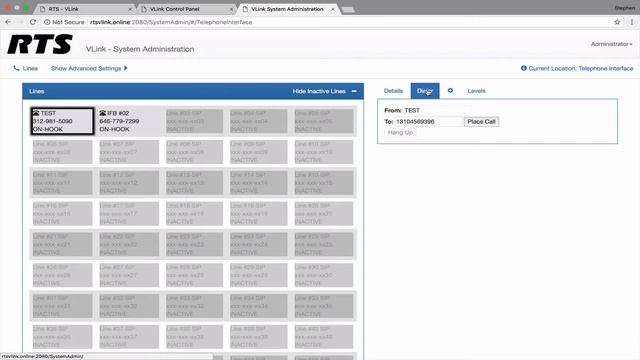The image size is (640, 360).
Task: Select inactive Line #05 SIP tile
Action: click(x=324, y=121)
